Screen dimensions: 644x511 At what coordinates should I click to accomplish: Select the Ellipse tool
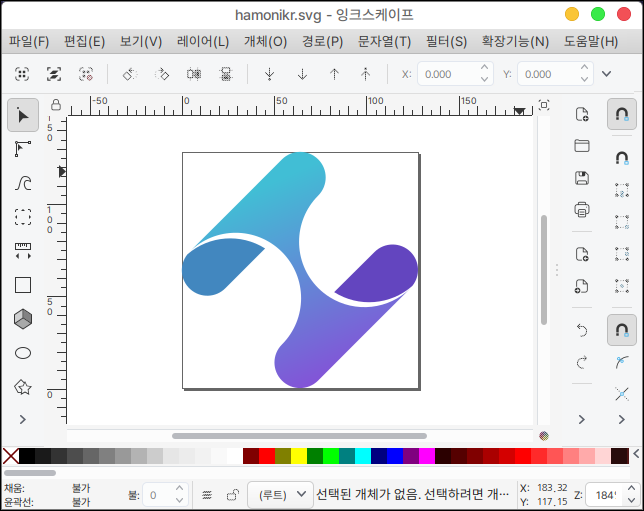point(22,353)
